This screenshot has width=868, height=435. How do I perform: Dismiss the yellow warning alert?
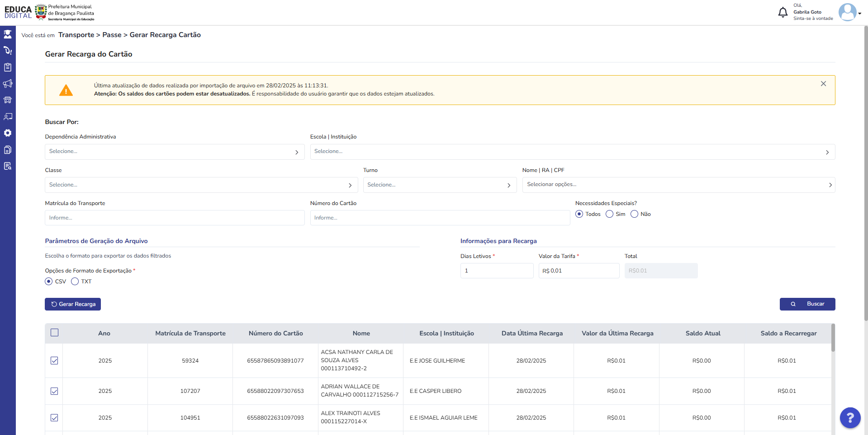point(823,84)
